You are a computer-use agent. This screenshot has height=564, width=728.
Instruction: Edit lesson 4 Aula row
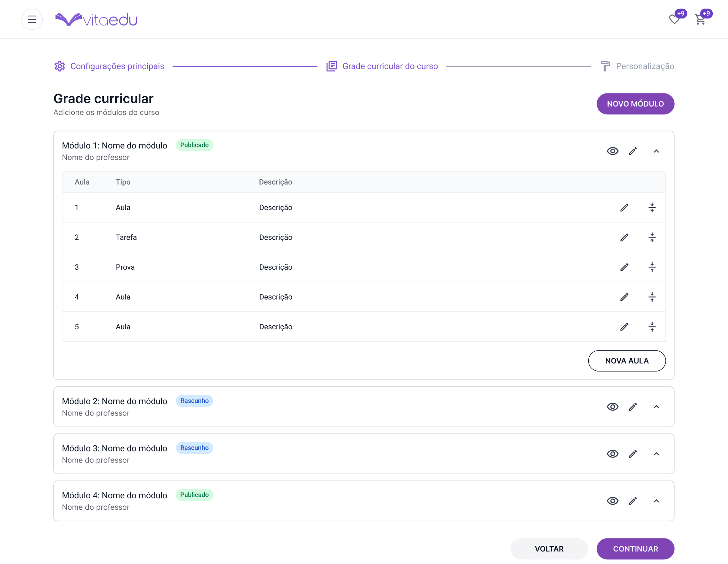coord(624,297)
